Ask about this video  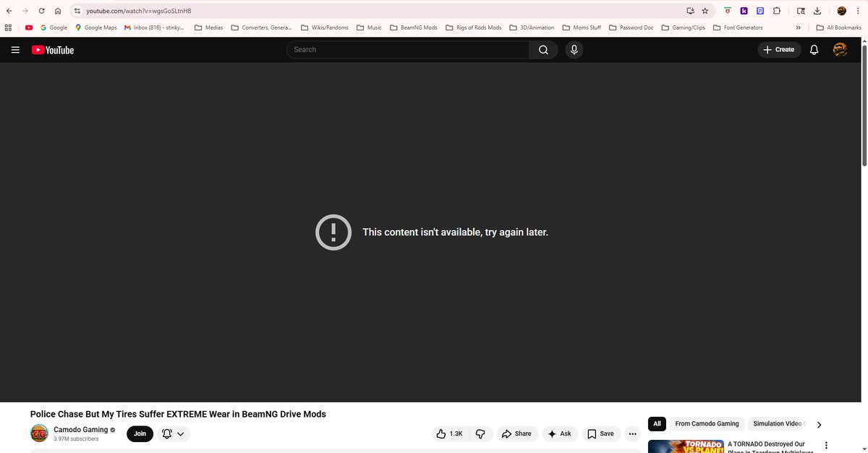tap(559, 433)
